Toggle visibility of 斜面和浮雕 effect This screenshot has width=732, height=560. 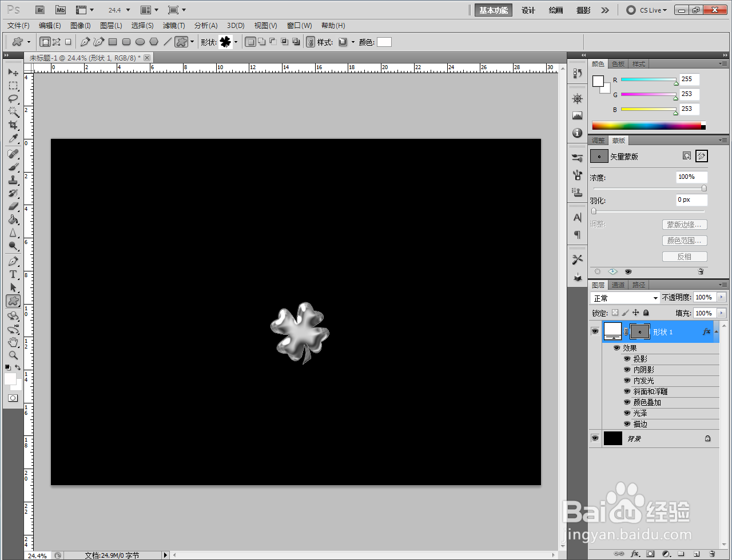[627, 391]
